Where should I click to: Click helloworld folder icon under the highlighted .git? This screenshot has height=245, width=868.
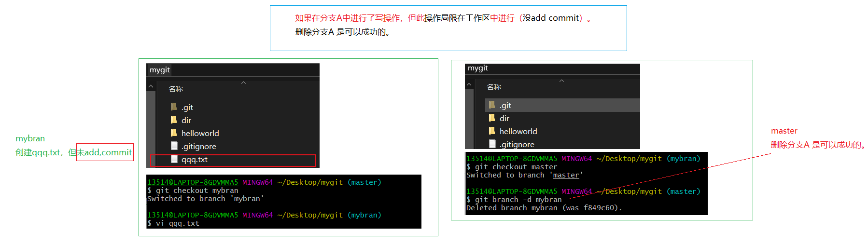(492, 131)
